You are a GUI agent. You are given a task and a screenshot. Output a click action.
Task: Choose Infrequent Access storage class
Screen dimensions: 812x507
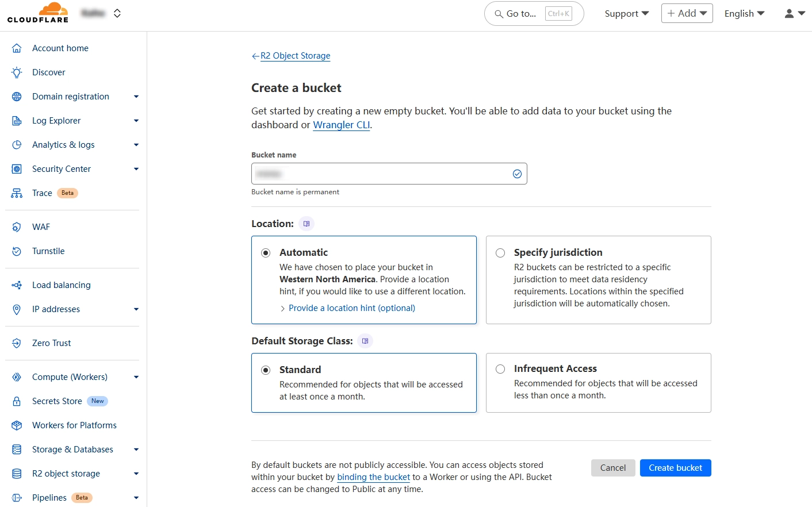(x=500, y=369)
